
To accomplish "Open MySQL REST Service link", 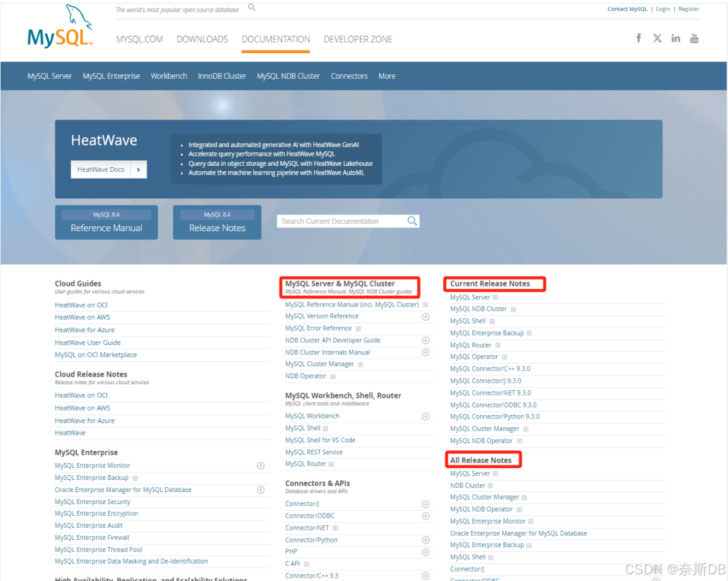I will (x=314, y=452).
